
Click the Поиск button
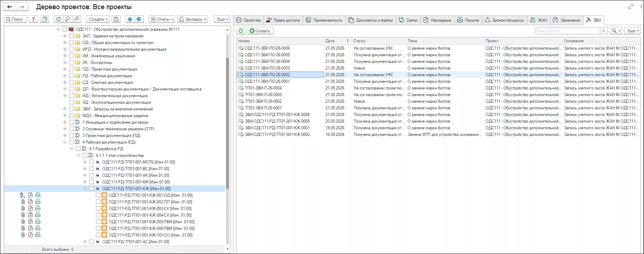pyautogui.click(x=15, y=19)
